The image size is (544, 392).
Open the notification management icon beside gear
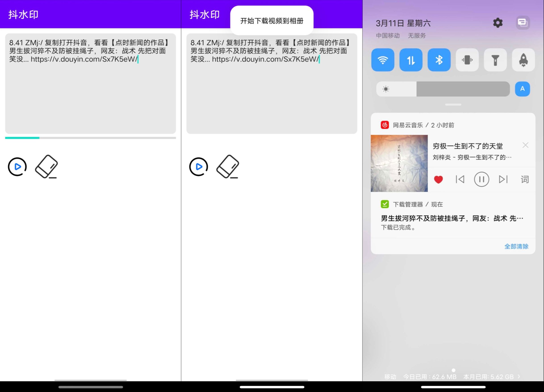(x=523, y=23)
